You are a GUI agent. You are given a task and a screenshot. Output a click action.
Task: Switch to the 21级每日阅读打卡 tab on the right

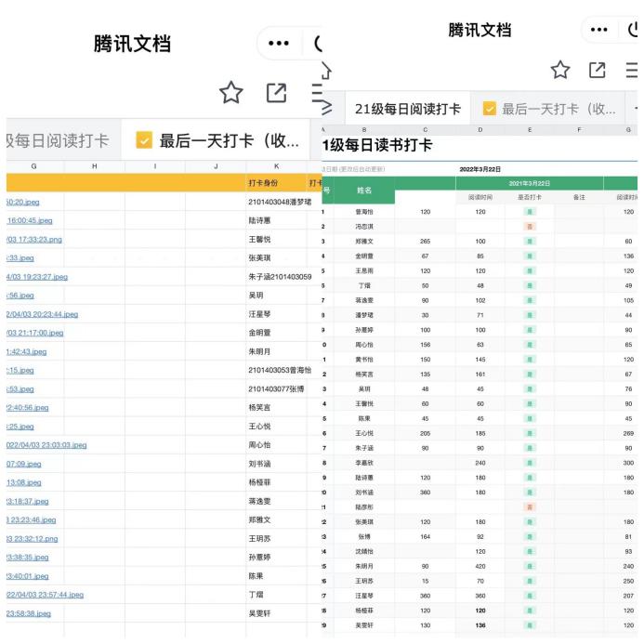[x=407, y=109]
